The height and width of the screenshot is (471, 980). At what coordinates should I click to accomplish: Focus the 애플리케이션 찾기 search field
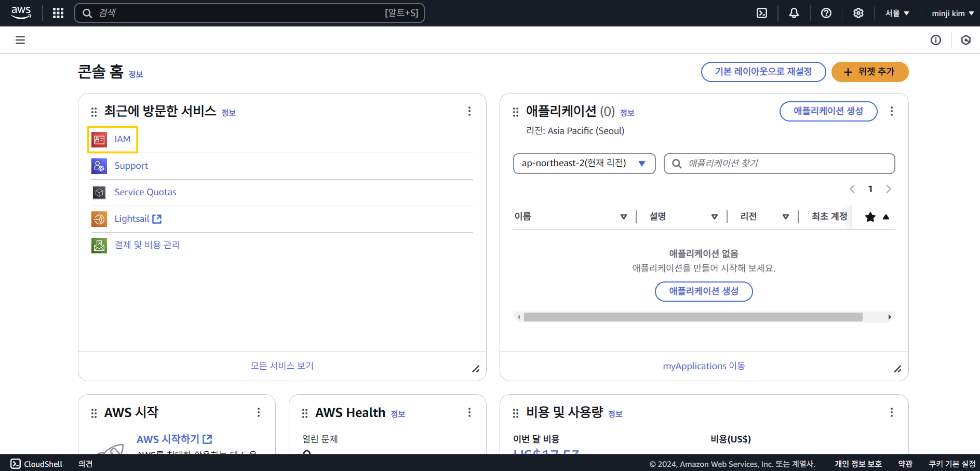tap(780, 164)
